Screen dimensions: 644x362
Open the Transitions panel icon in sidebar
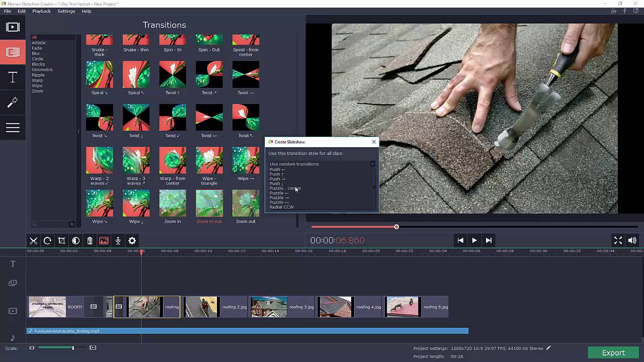(13, 51)
